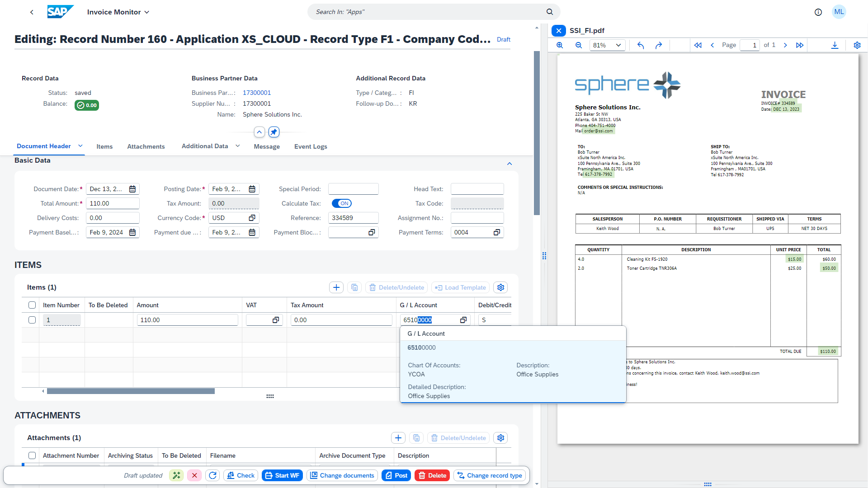Image resolution: width=868 pixels, height=488 pixels.
Task: Open value help for Payment Terms
Action: (496, 232)
